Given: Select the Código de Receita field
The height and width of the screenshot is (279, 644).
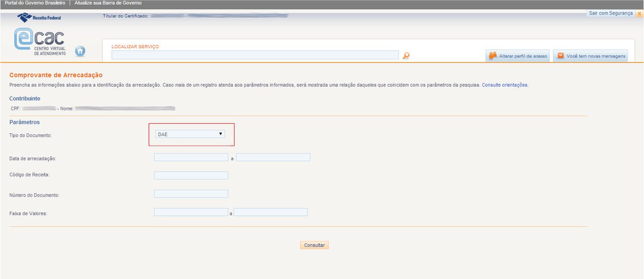Looking at the screenshot, I should pos(191,175).
